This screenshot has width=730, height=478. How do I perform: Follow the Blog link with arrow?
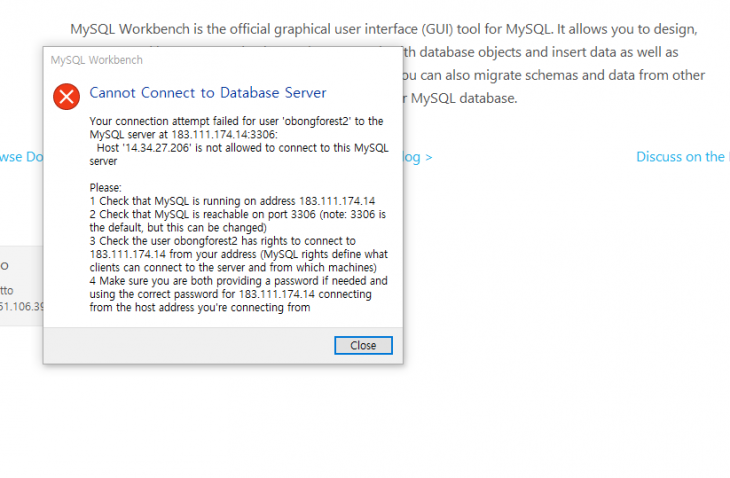[x=418, y=157]
